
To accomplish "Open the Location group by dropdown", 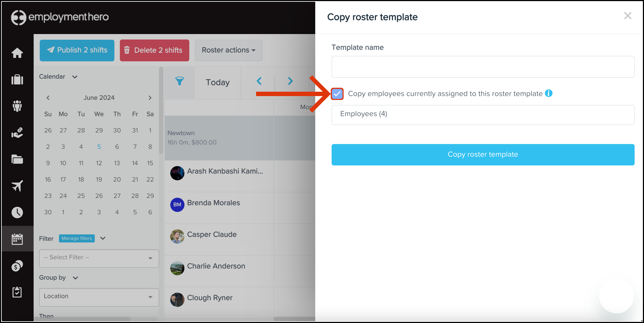I will (99, 297).
